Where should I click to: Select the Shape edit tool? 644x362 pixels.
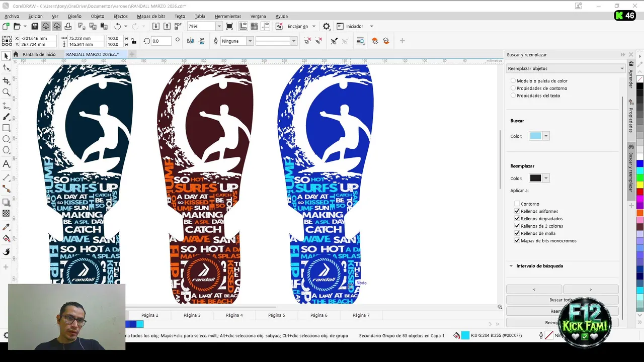6,68
